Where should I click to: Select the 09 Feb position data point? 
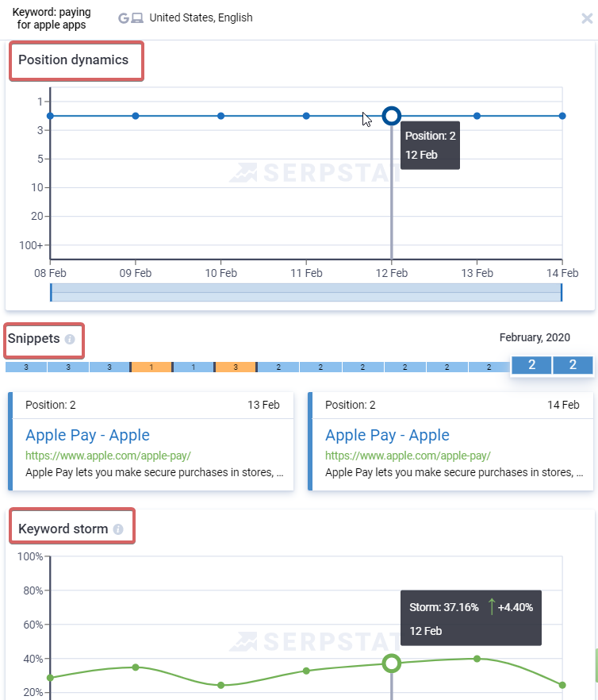[x=136, y=116]
